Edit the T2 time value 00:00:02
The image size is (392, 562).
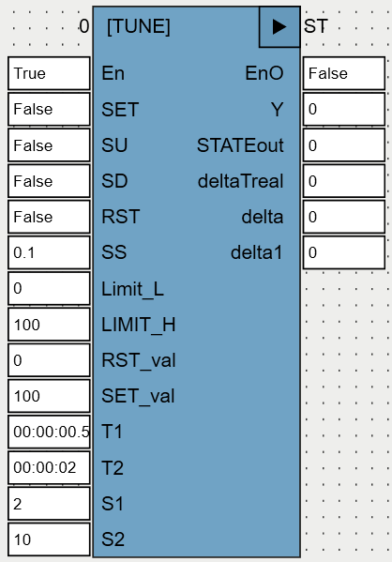pyautogui.click(x=49, y=467)
